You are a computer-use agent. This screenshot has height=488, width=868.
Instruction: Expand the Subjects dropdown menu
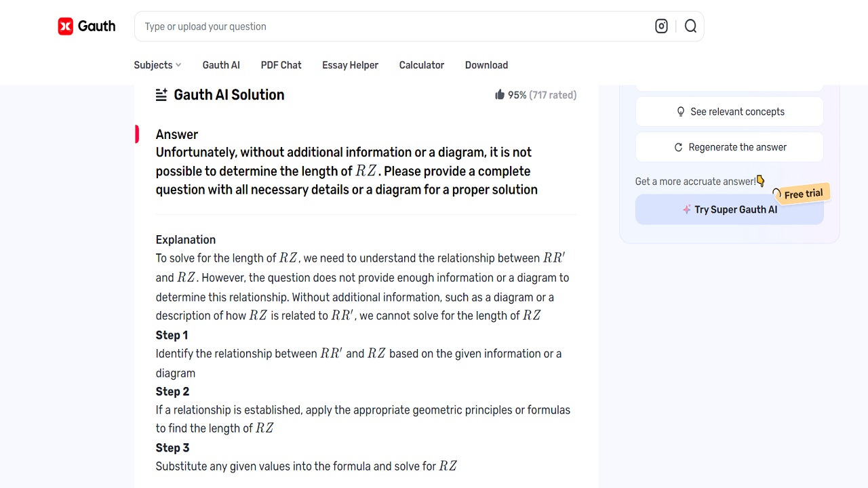coord(157,65)
